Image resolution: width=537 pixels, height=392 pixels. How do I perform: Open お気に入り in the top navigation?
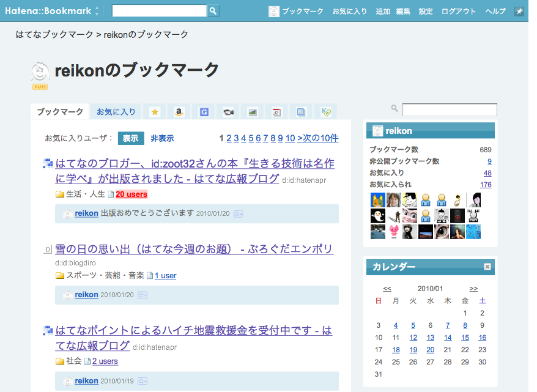(x=350, y=11)
